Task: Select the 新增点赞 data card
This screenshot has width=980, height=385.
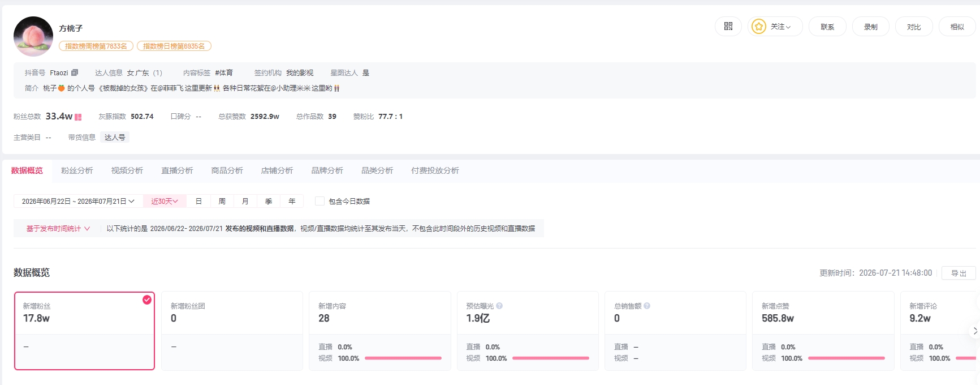Action: click(x=823, y=331)
